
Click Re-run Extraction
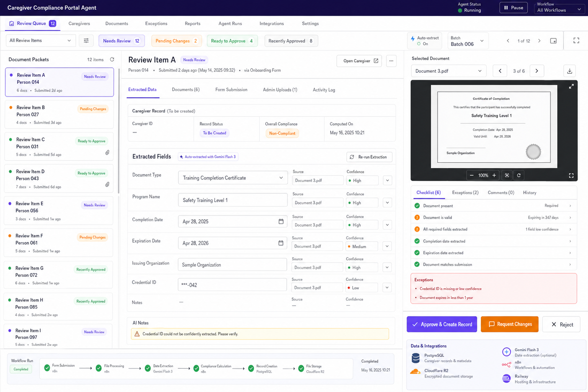pos(369,157)
